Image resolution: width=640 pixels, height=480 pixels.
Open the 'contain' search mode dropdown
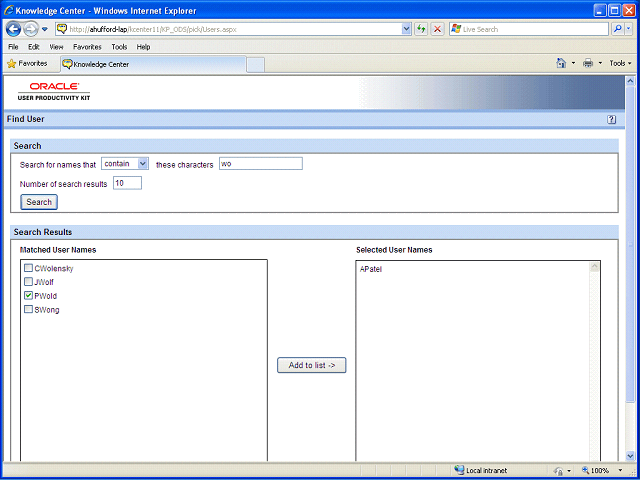click(125, 164)
